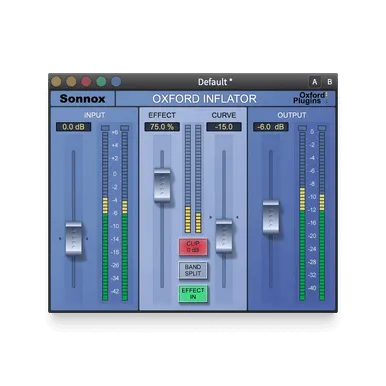Click the EFFECT fader handle
The height and width of the screenshot is (386, 386).
(162, 185)
